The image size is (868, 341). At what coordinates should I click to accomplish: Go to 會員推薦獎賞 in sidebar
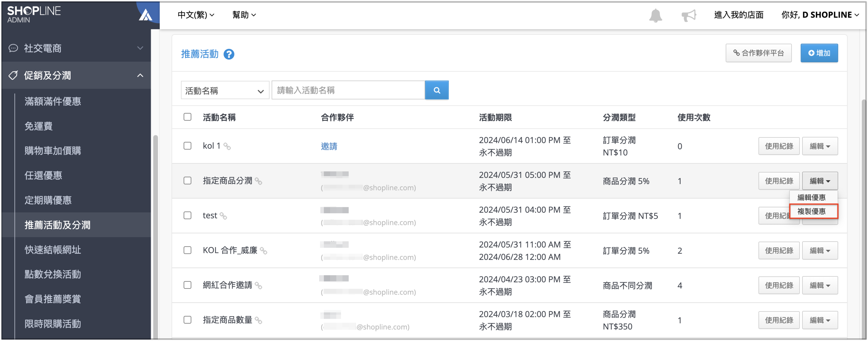(53, 299)
